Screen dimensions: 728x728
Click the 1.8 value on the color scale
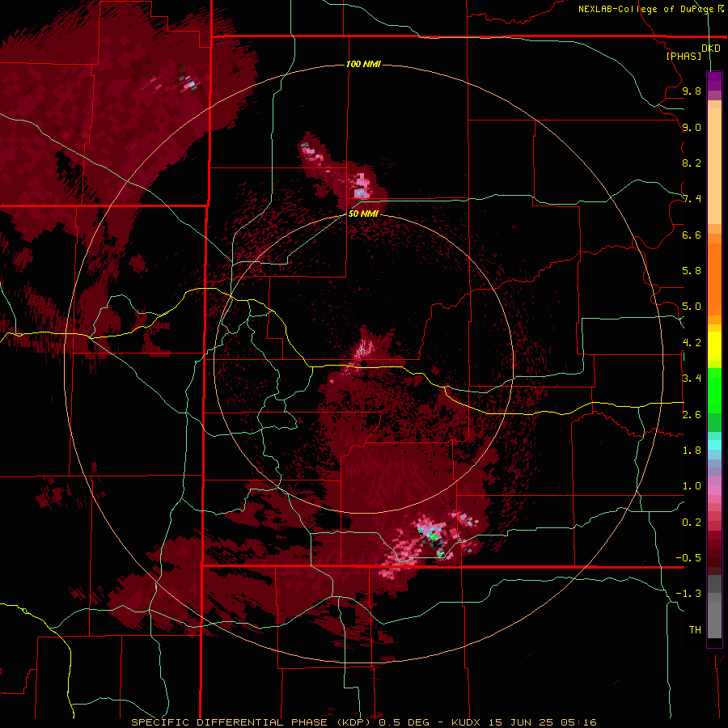coord(692,451)
